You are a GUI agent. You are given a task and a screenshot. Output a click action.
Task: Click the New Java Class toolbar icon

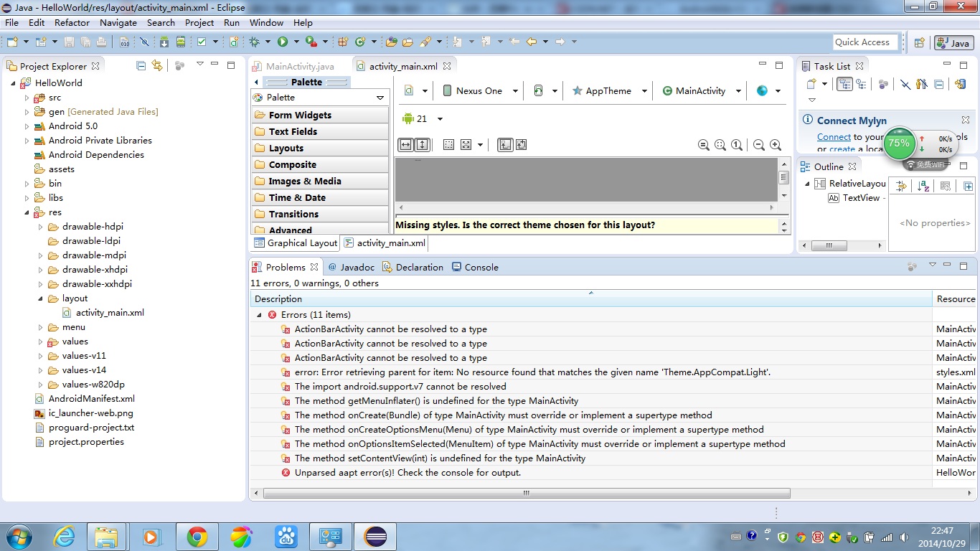pyautogui.click(x=360, y=42)
